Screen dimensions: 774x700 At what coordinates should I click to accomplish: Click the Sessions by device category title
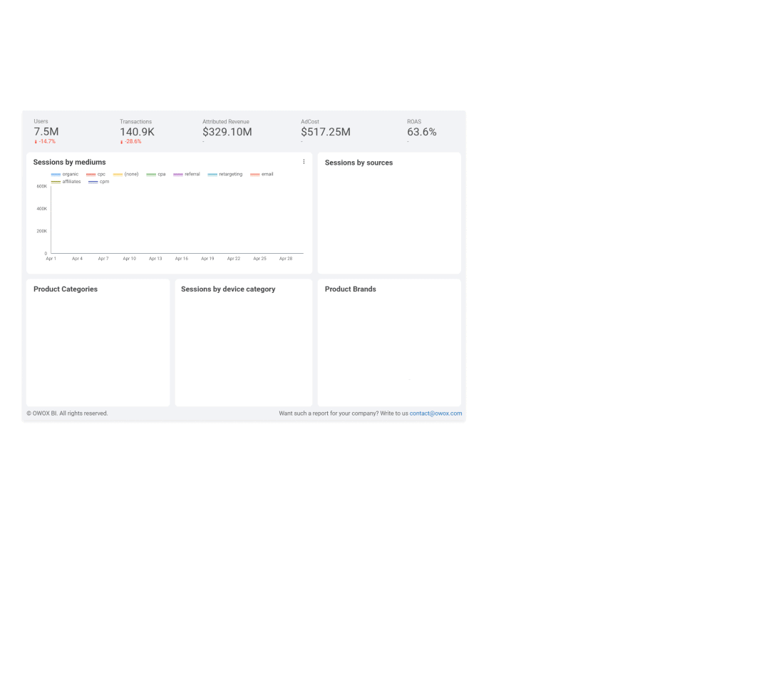[228, 289]
